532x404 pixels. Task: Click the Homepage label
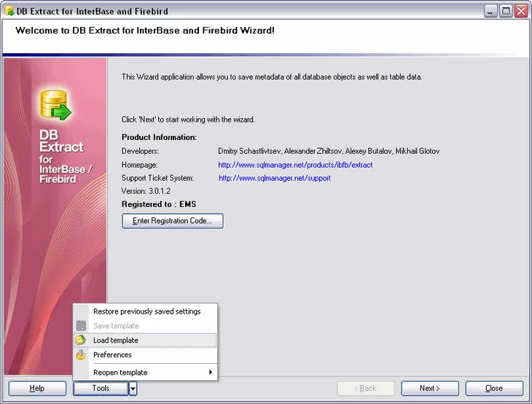pyautogui.click(x=139, y=165)
